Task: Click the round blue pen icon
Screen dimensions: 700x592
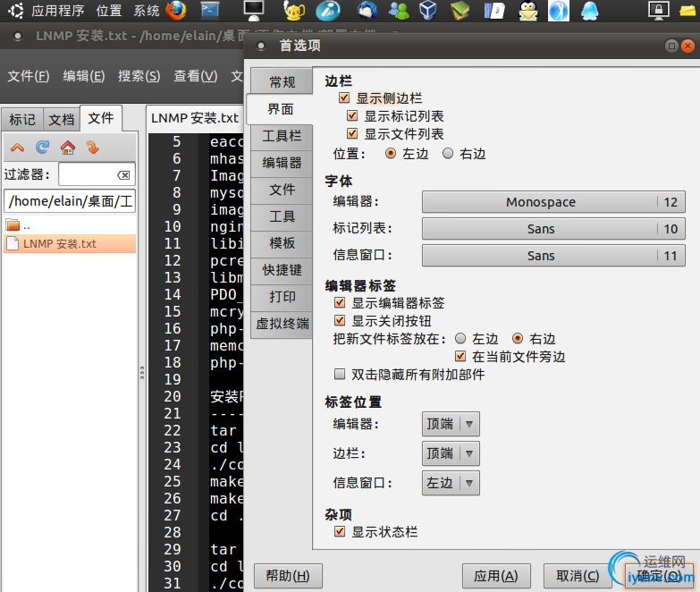Action: [x=328, y=10]
